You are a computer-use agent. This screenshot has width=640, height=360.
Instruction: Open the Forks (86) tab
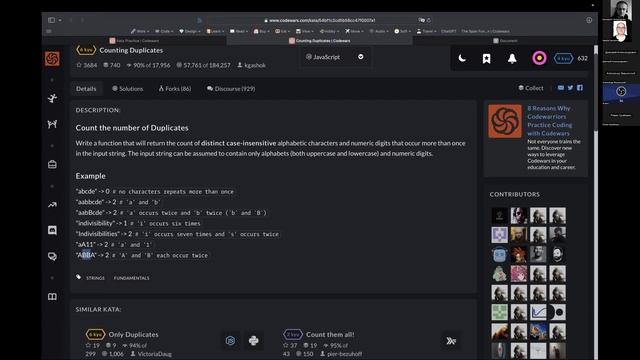175,89
